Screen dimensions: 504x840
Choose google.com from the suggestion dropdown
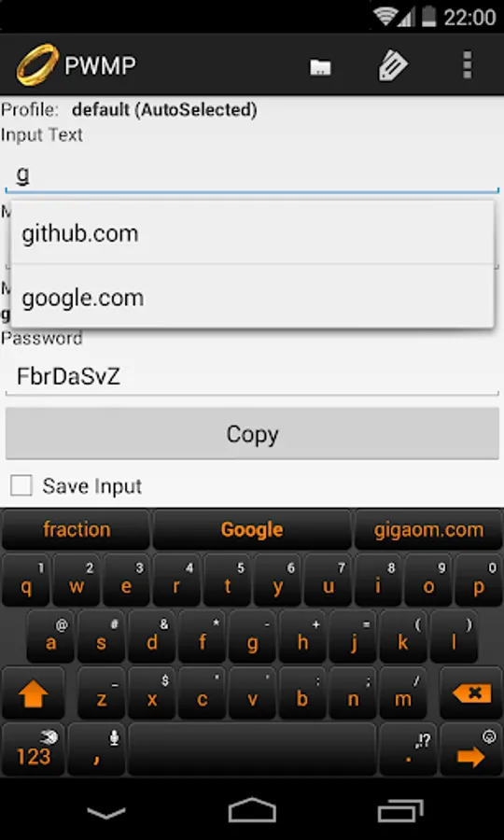pos(252,297)
